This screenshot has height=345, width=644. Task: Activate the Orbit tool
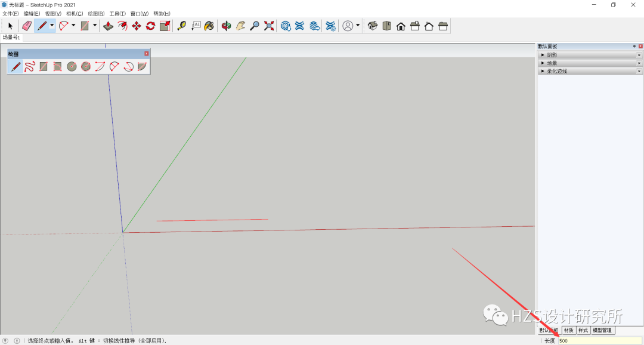[226, 26]
